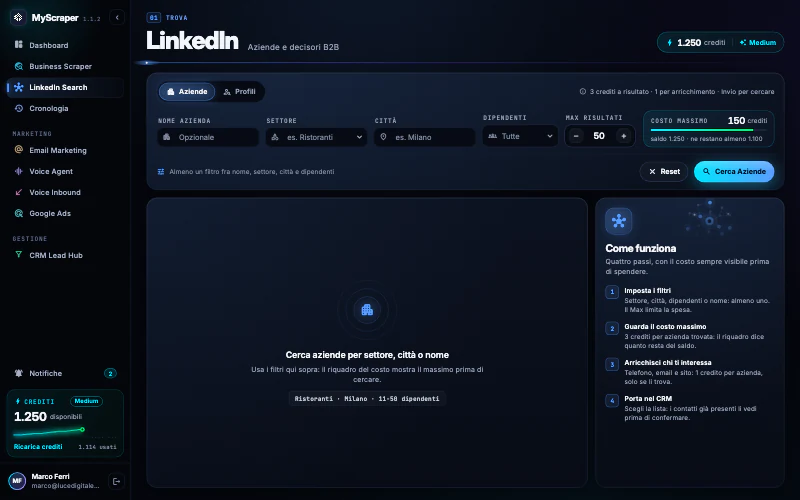Click the LinkedIn Search network icon
800x500 pixels.
coord(19,87)
